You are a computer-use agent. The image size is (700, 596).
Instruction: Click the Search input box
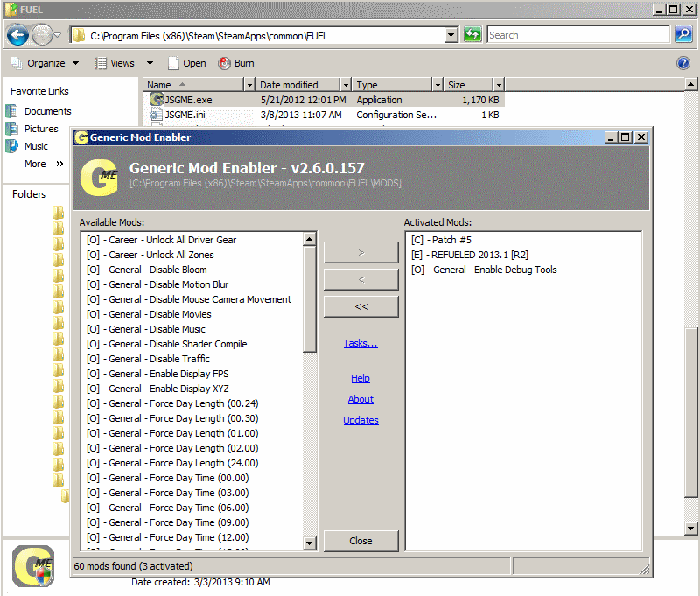[x=578, y=35]
